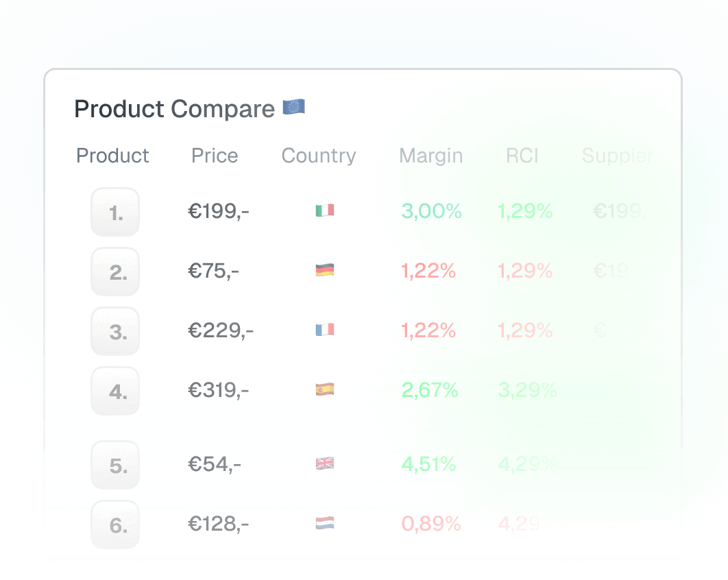
Task: Click the RCI column header
Action: point(523,156)
